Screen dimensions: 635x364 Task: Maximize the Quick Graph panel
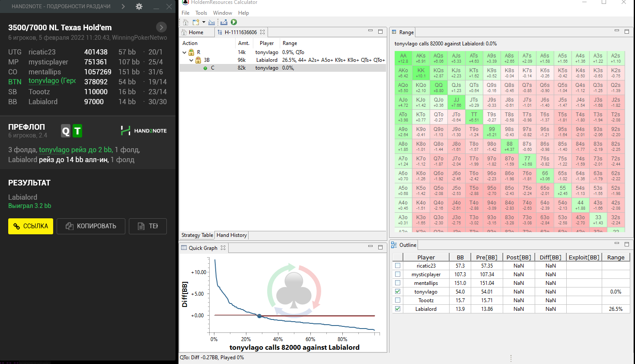(x=380, y=247)
